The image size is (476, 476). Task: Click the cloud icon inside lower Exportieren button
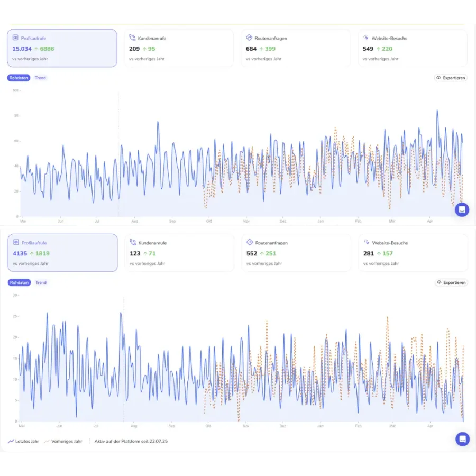pos(440,282)
